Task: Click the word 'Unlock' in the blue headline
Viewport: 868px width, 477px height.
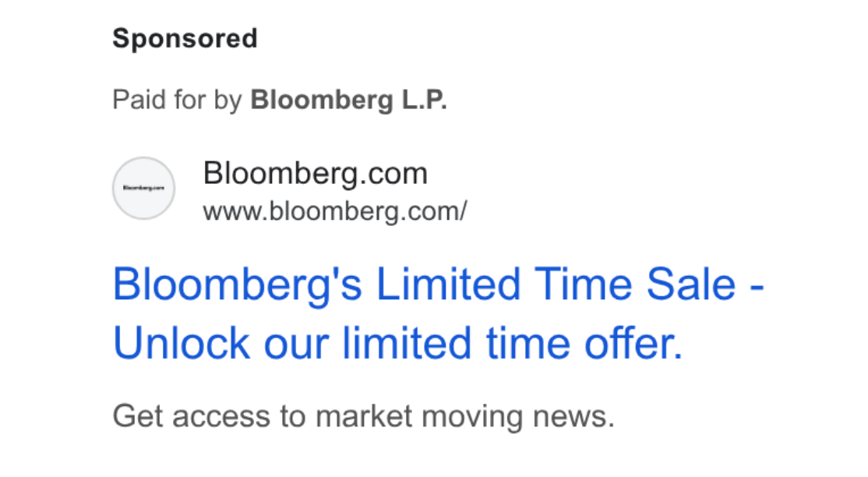Action: pyautogui.click(x=181, y=344)
